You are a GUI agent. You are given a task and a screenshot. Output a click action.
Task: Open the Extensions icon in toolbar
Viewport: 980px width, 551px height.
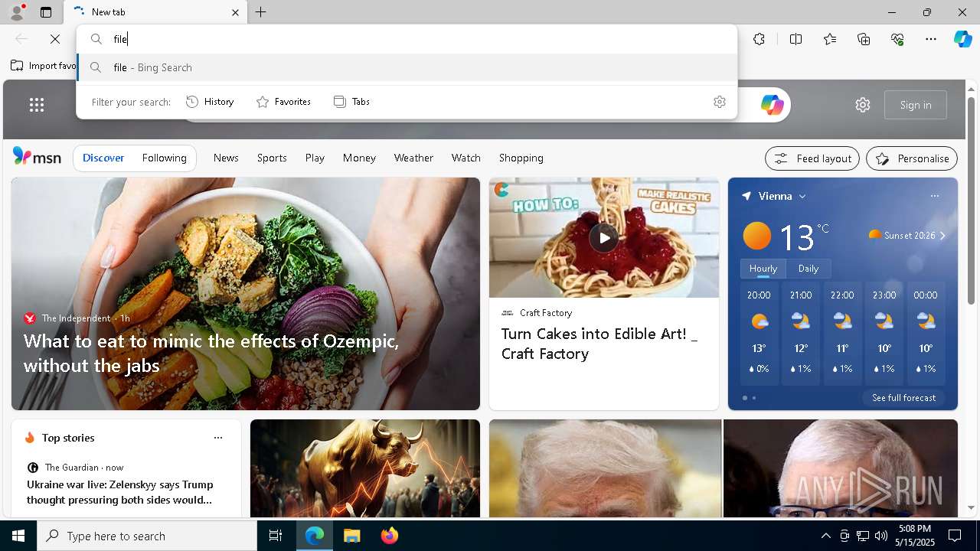pyautogui.click(x=759, y=39)
